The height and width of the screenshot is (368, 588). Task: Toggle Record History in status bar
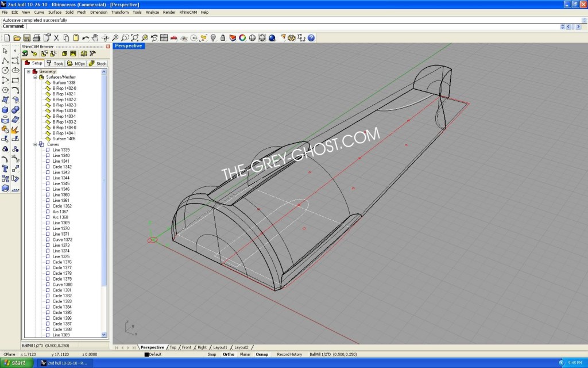click(x=289, y=354)
